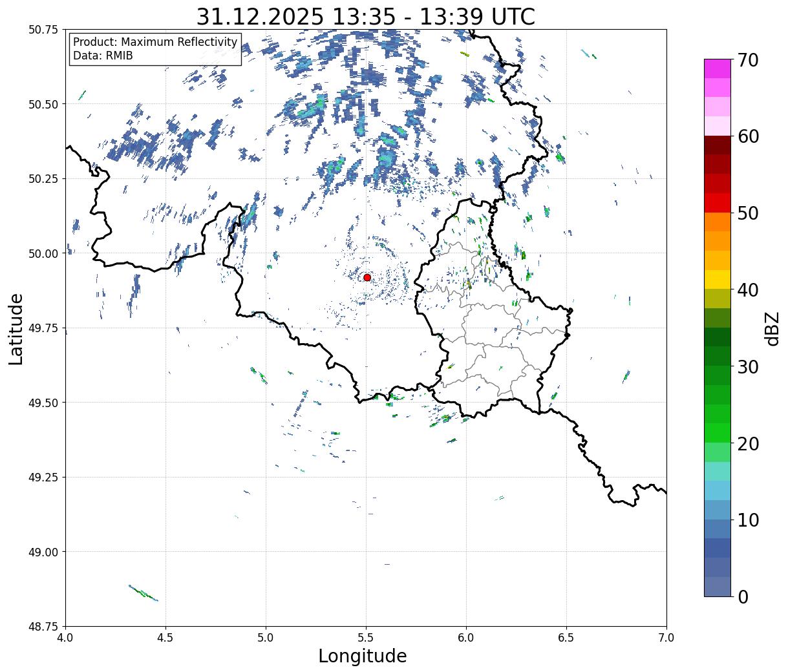Viewport: 788px width, 672px height.
Task: Click colorbar tick label 20
Action: click(x=748, y=444)
